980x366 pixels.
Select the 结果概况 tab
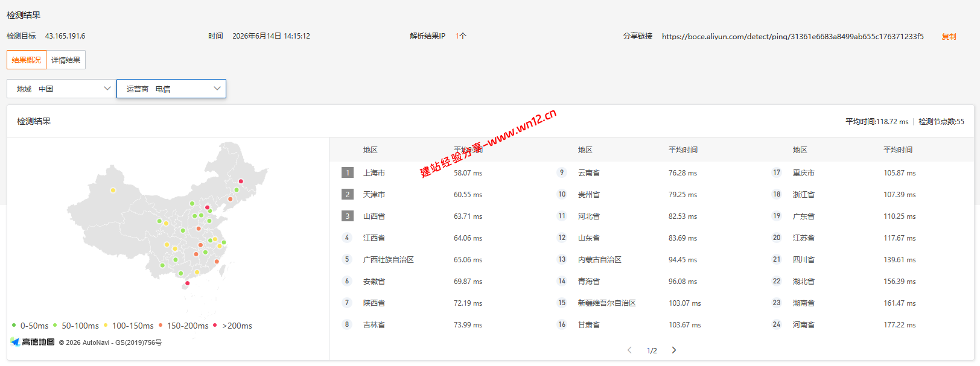click(x=27, y=60)
